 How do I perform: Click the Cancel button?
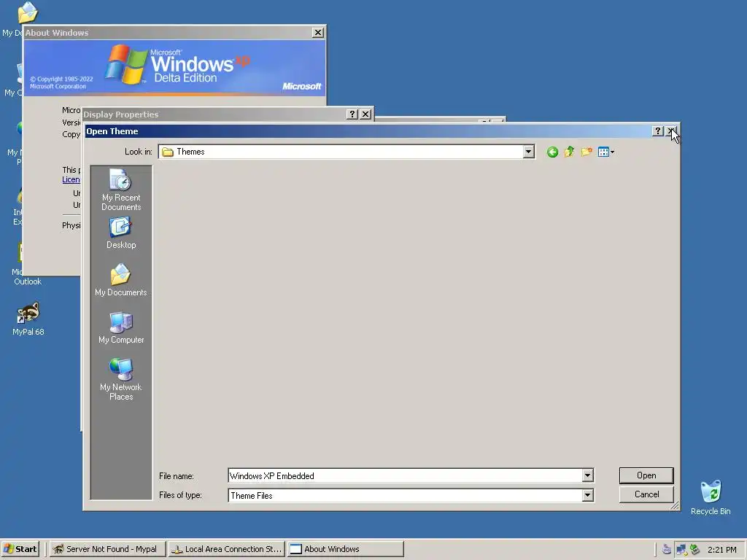(646, 494)
